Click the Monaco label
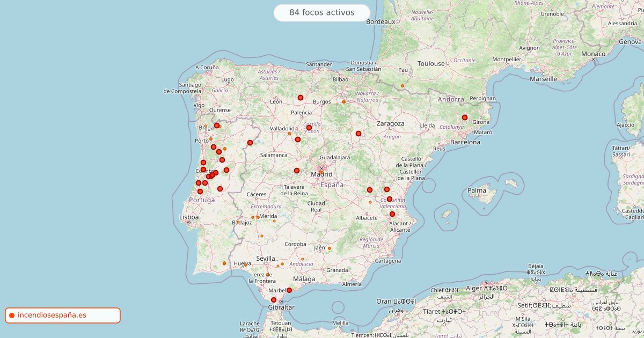Screen dimensions: 644x338 (x=593, y=54)
